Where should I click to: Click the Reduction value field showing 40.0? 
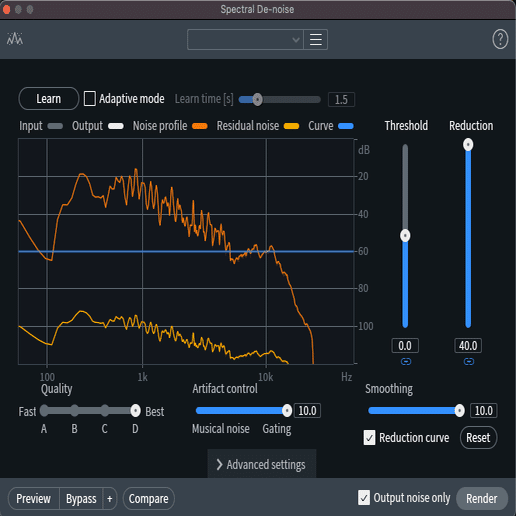[468, 346]
